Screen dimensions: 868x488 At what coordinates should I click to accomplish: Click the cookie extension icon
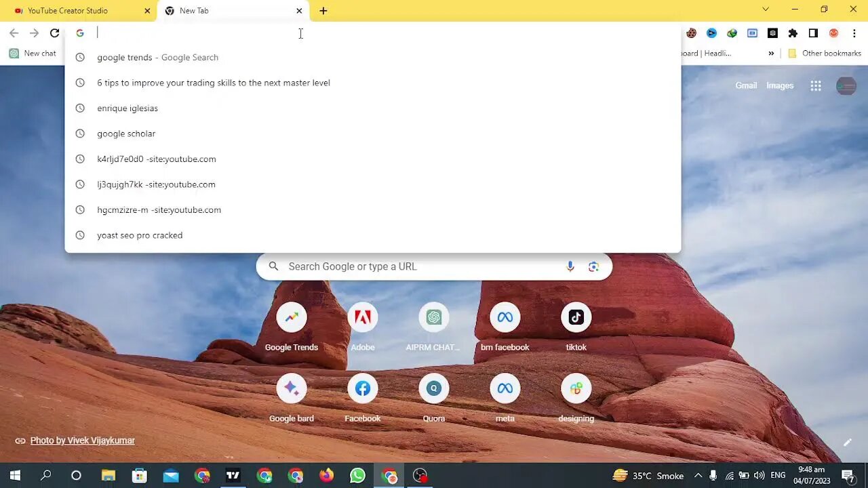[x=691, y=33]
